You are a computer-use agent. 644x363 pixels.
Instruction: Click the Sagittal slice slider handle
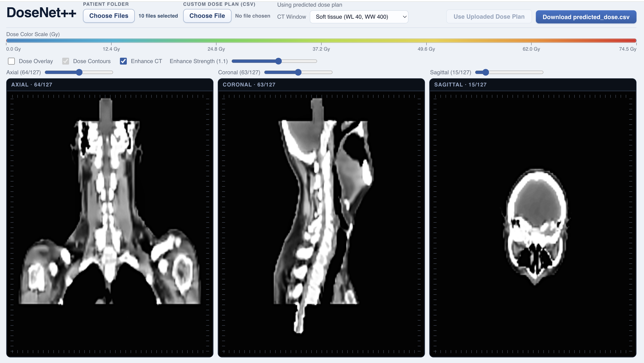coord(485,73)
